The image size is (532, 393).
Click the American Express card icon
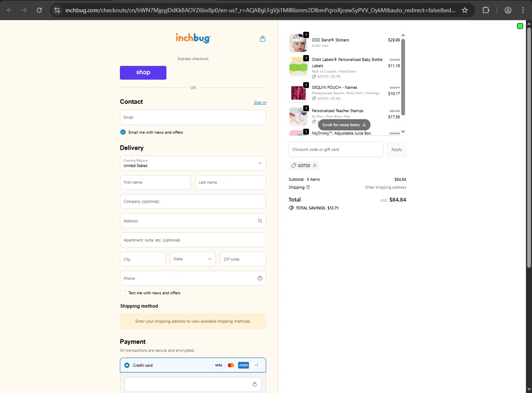[243, 365]
